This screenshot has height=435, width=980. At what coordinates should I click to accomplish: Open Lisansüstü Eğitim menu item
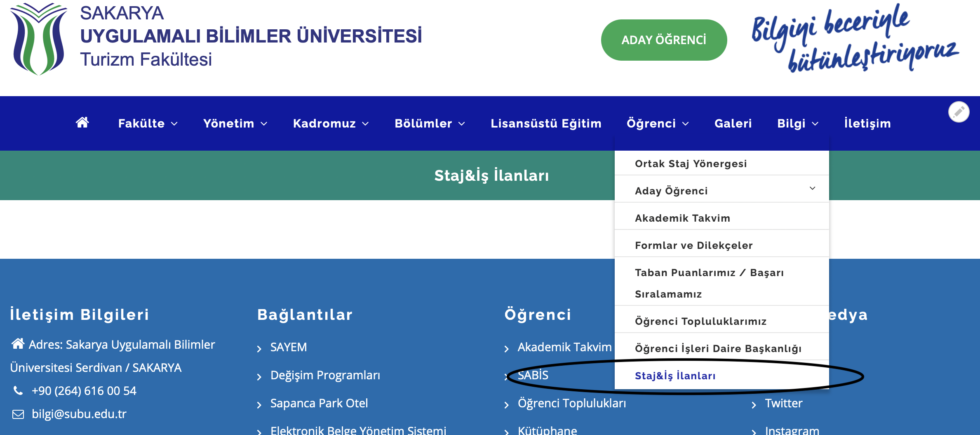click(x=546, y=123)
